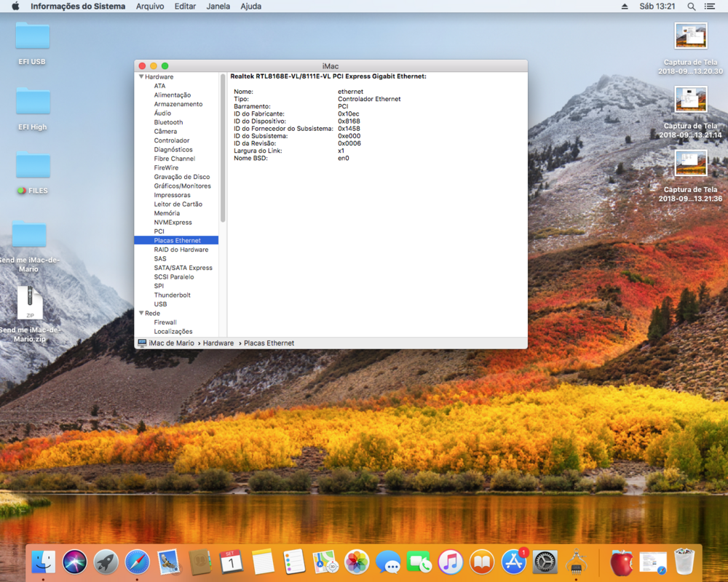Click the Spotlight search magnifier icon
The width and height of the screenshot is (728, 582).
[x=692, y=7]
